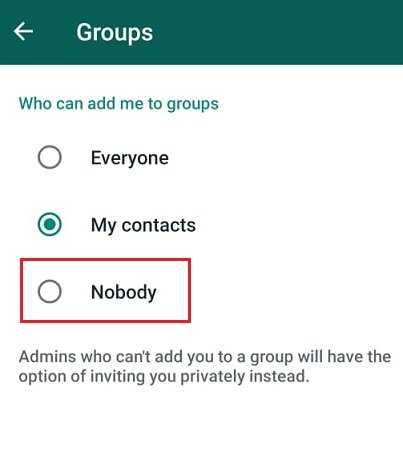Click the green header bar next to Groups
The width and height of the screenshot is (403, 463).
(x=277, y=32)
